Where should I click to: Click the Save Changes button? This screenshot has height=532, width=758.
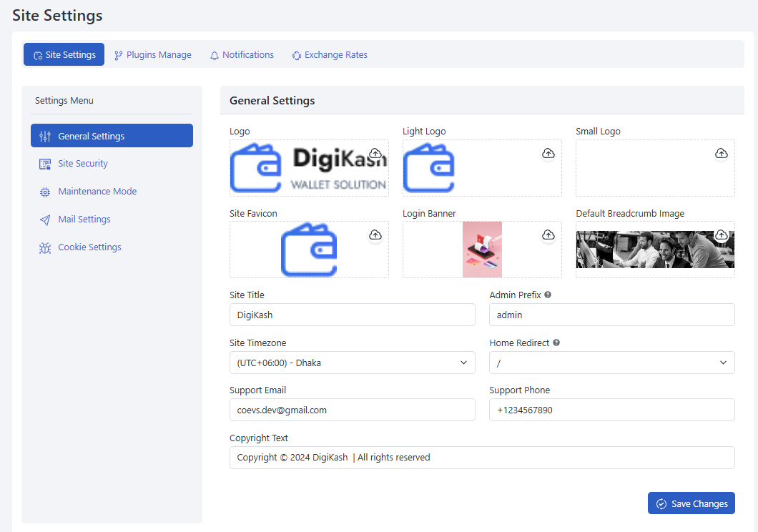coord(691,503)
